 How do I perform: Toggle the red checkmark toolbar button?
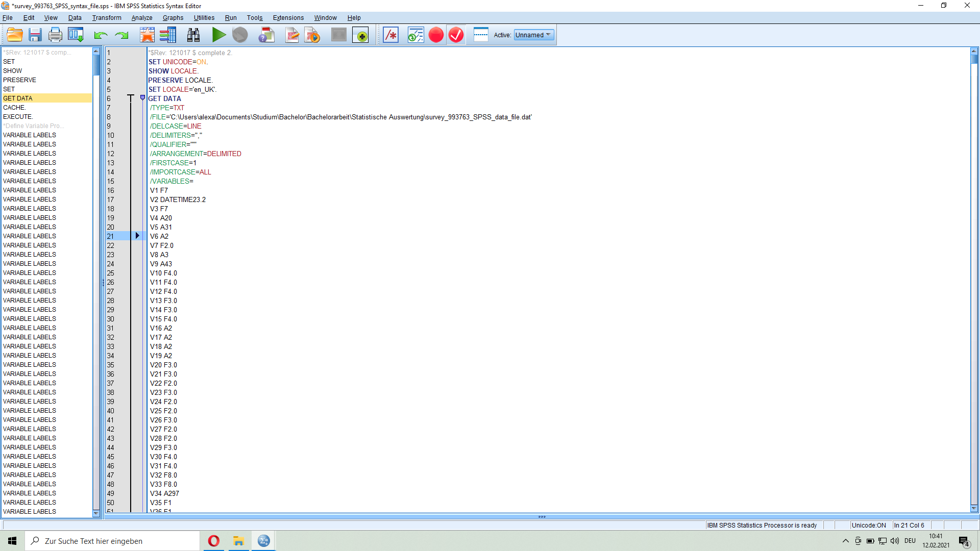click(456, 35)
